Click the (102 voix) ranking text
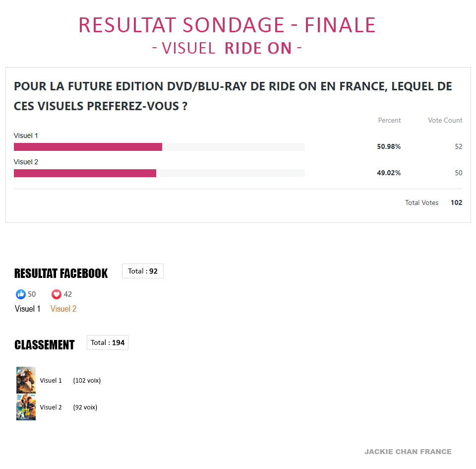Image resolution: width=476 pixels, height=469 pixels. (x=87, y=380)
